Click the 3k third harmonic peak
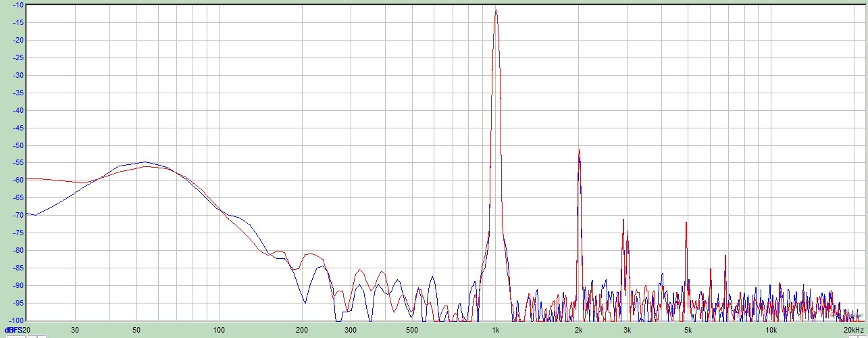 point(623,220)
